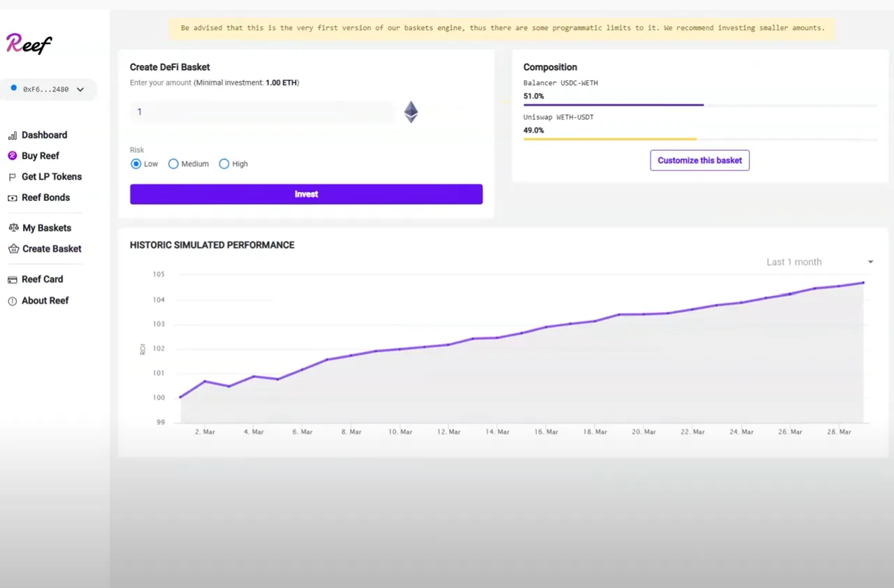Click the Reef logo
Image resolution: width=894 pixels, height=588 pixels.
(x=29, y=44)
